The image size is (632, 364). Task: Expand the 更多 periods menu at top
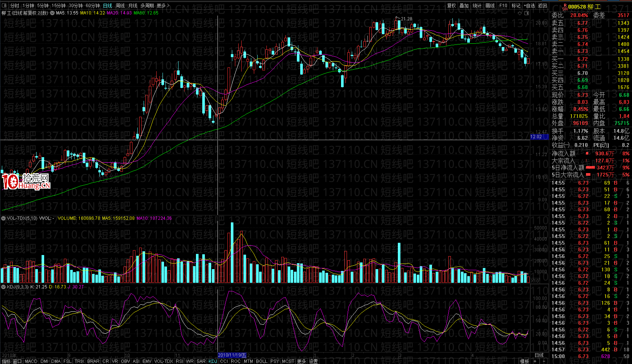(x=163, y=6)
